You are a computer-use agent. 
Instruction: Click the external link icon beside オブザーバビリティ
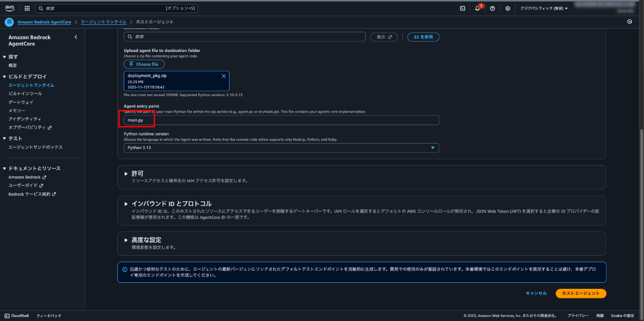pos(50,127)
